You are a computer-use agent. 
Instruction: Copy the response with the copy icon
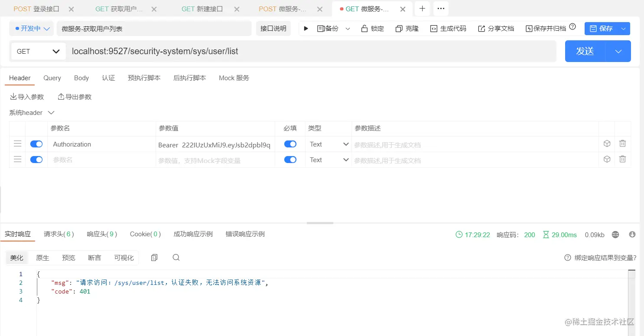[154, 258]
